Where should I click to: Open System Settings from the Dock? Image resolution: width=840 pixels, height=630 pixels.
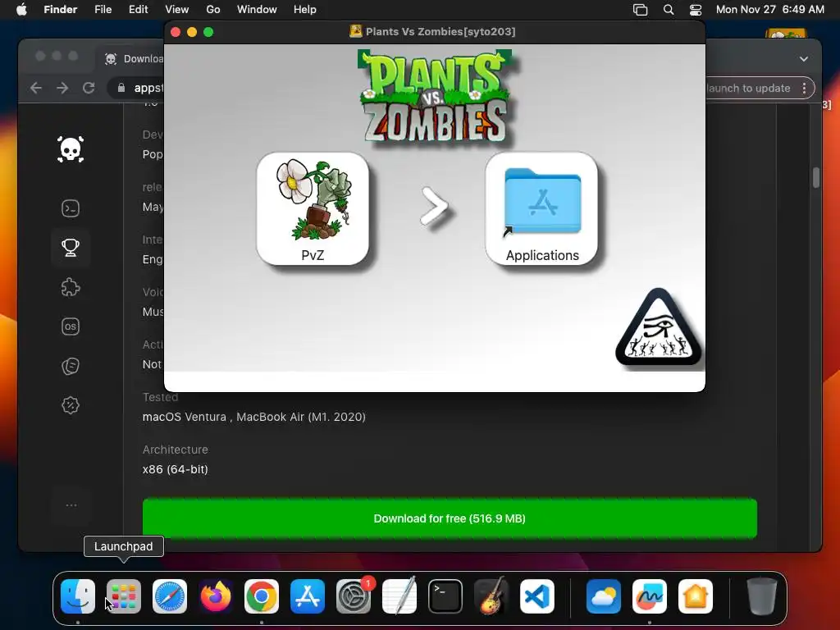tap(354, 596)
